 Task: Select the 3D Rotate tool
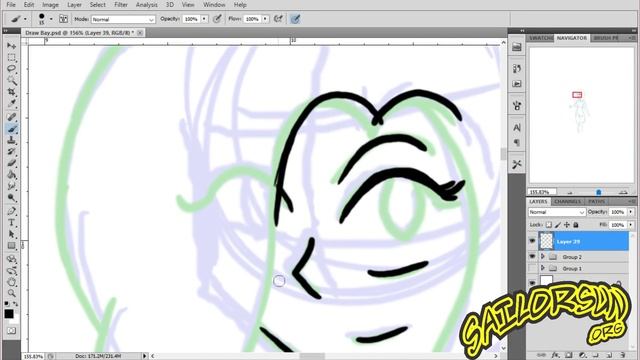pyautogui.click(x=11, y=259)
